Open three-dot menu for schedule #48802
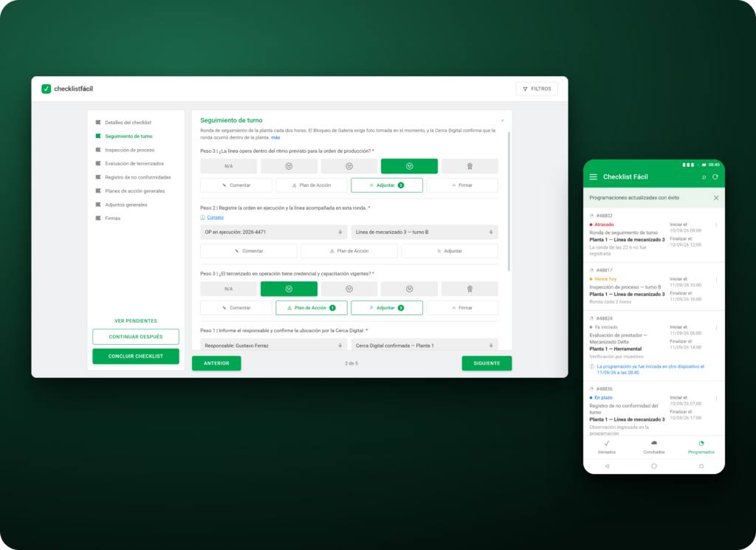The image size is (756, 550). (x=716, y=225)
